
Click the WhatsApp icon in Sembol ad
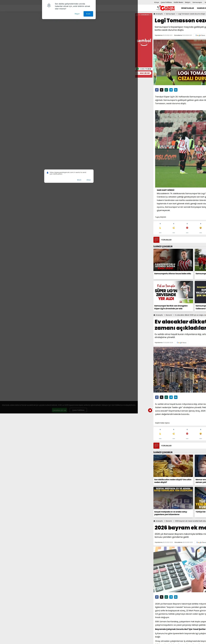[x=138, y=69]
